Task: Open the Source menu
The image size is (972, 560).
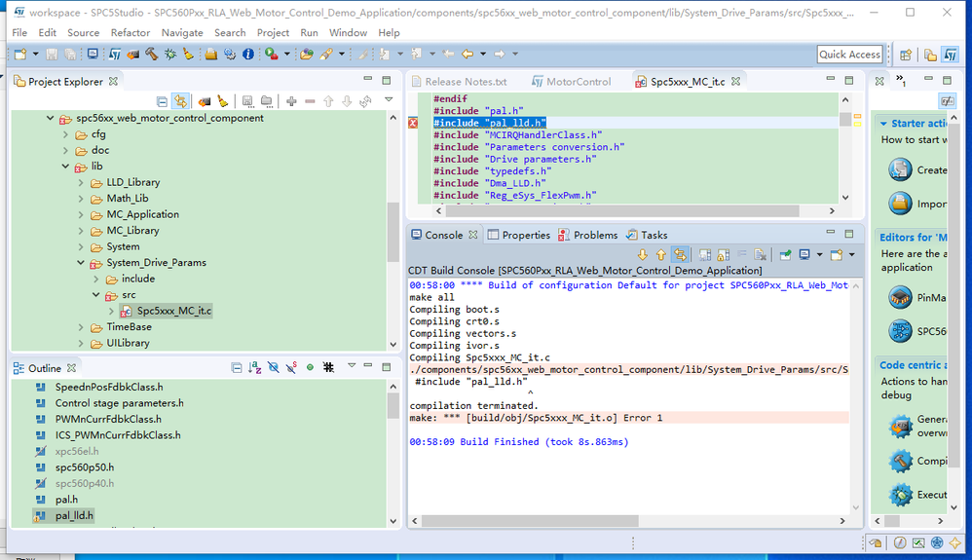Action: 83,33
